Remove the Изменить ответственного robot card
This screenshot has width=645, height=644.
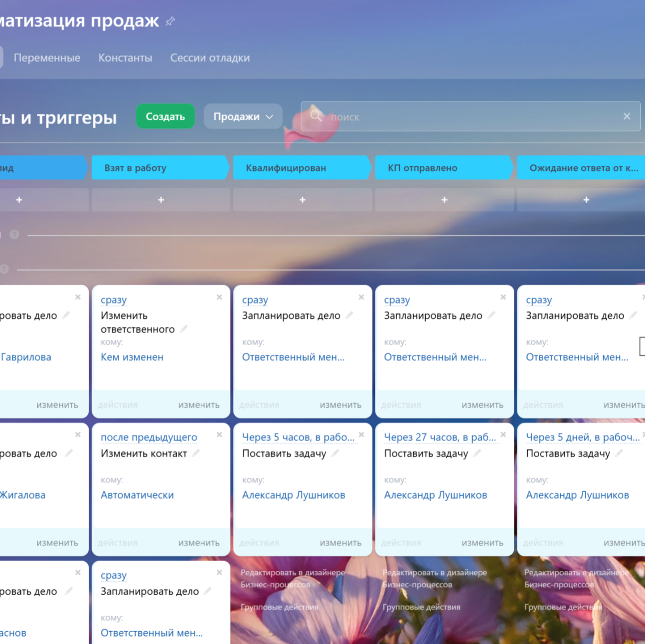pyautogui.click(x=219, y=297)
